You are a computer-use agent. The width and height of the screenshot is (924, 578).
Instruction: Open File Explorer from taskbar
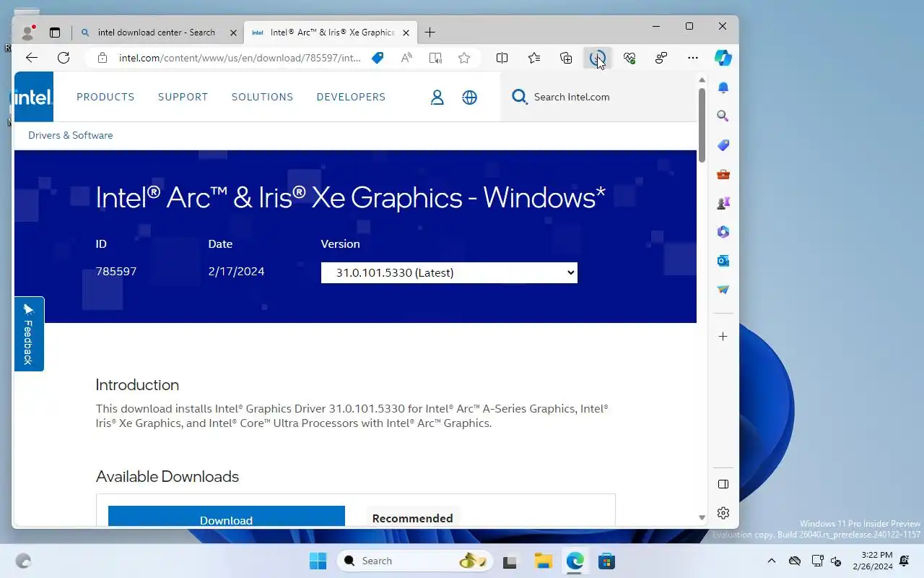tap(543, 561)
